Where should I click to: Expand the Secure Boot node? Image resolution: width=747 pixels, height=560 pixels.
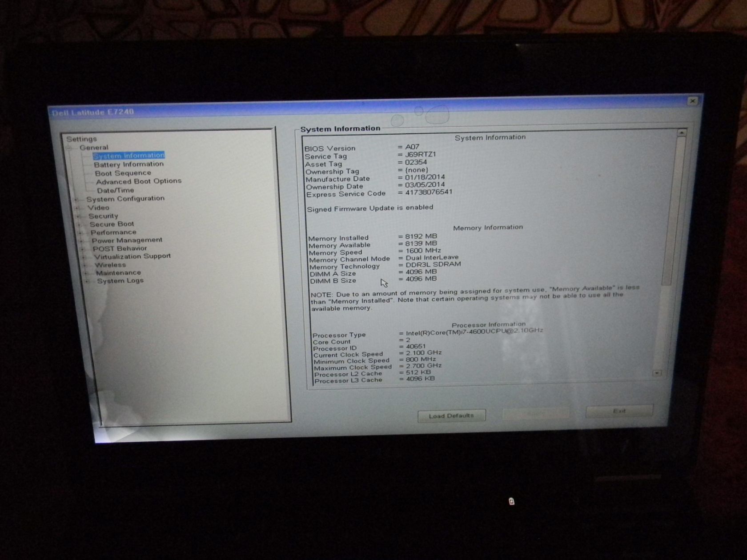[x=80, y=225]
